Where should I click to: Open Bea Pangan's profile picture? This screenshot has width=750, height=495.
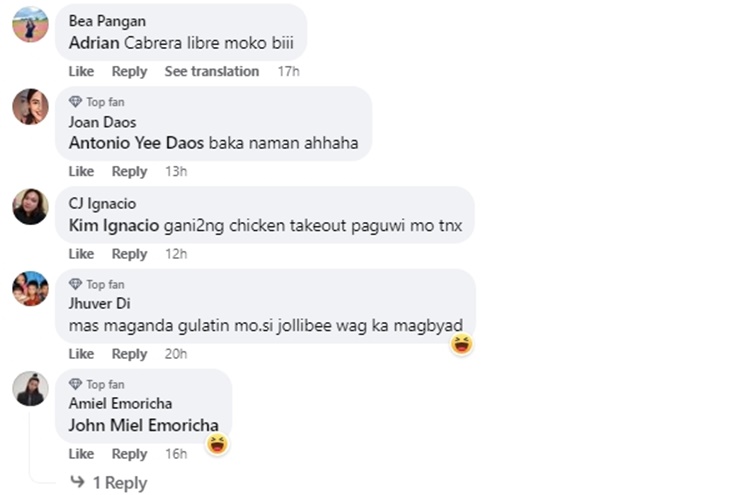pos(30,24)
